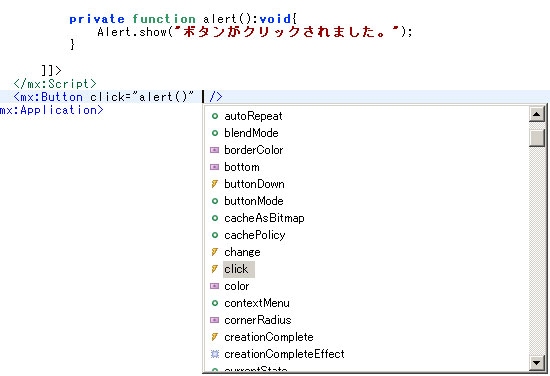550x376 pixels.
Task: Click the scrollbar track below the thumb
Action: point(537,251)
